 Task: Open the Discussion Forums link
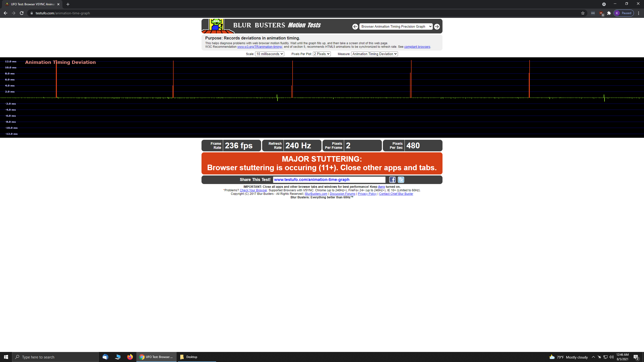coord(342,194)
